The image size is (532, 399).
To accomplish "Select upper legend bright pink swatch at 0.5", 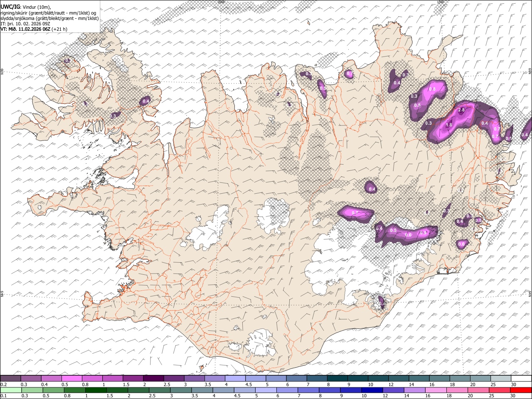I will coord(71,378).
